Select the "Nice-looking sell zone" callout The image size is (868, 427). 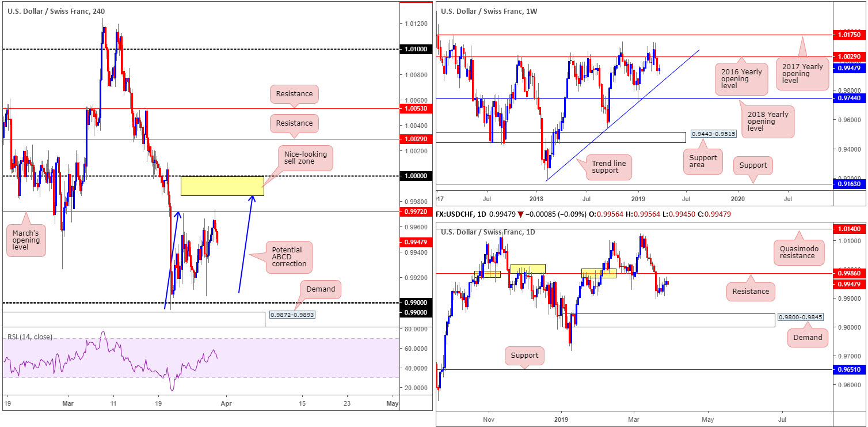point(305,158)
